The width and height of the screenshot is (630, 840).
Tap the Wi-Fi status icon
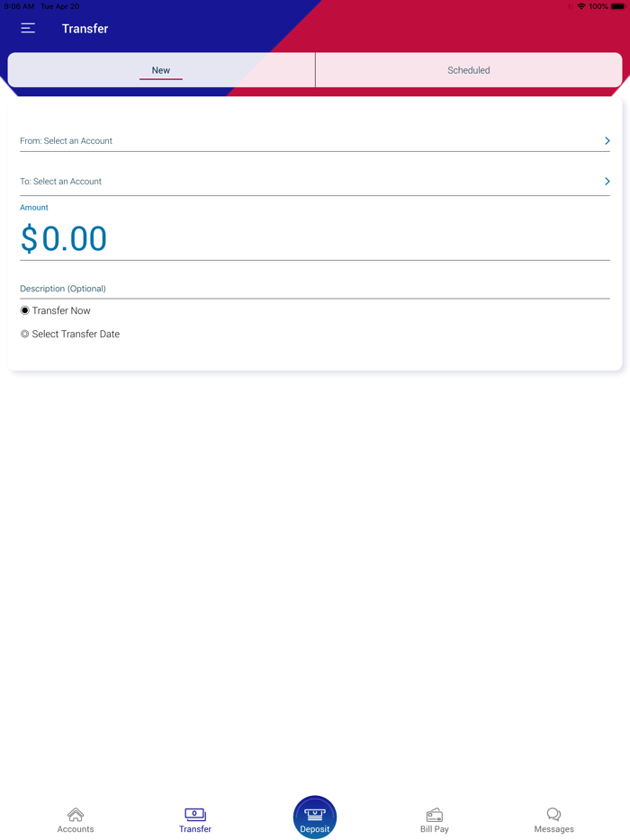[581, 6]
